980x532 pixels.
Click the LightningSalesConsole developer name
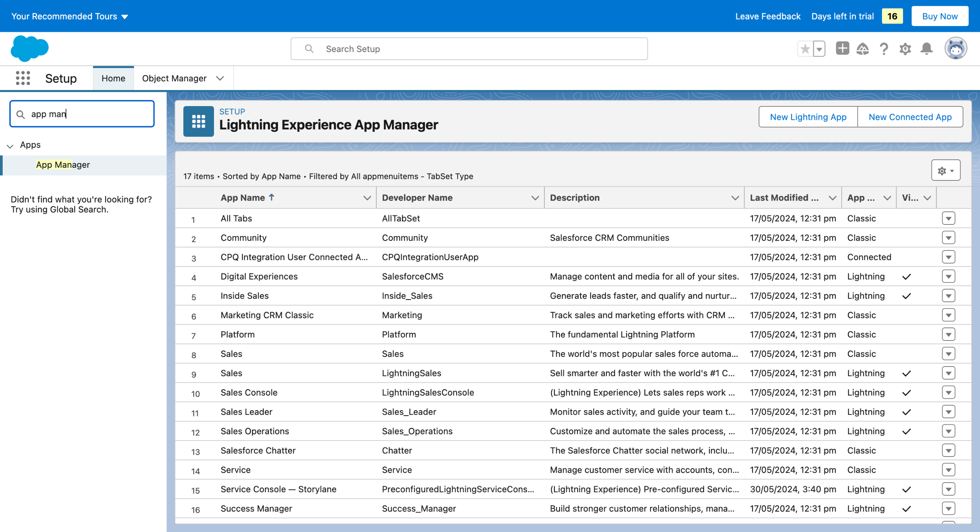click(428, 392)
